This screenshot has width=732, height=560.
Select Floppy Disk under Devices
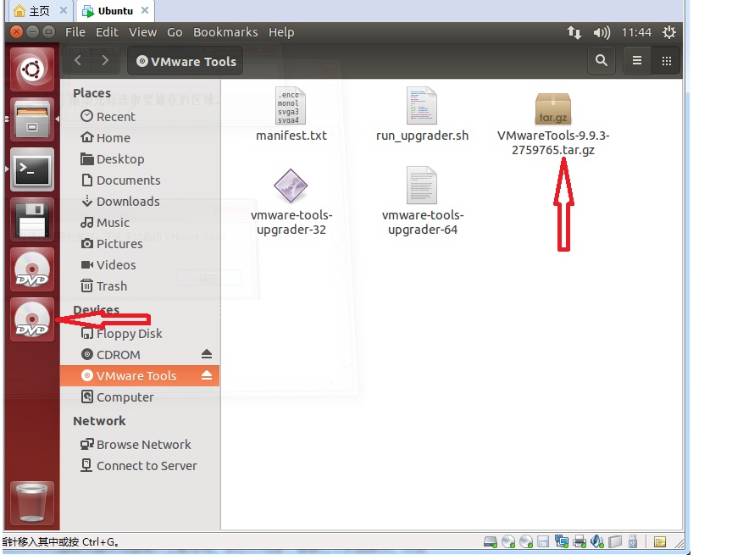click(x=140, y=333)
